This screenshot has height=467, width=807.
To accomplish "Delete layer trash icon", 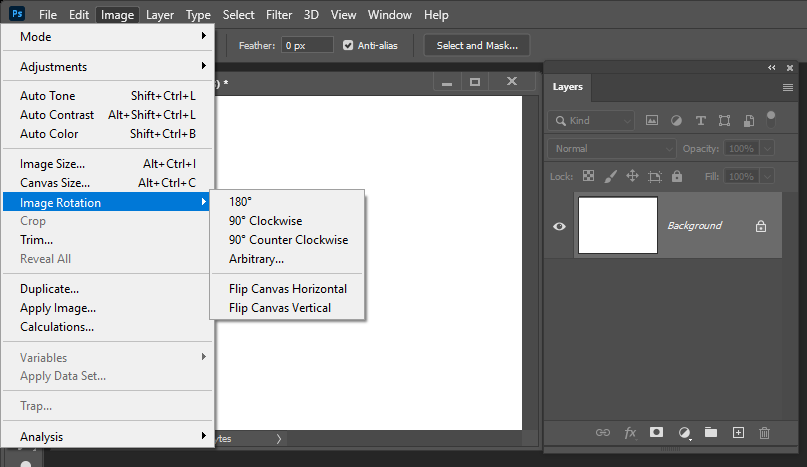I will pyautogui.click(x=764, y=433).
